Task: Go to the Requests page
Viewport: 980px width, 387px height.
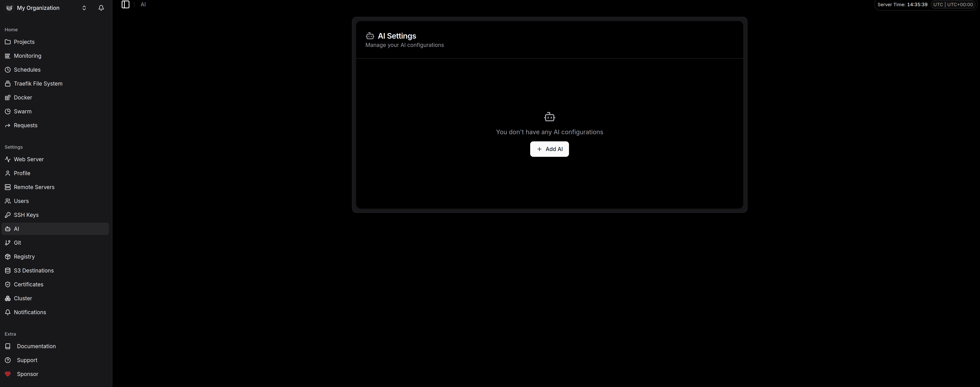Action: pos(25,126)
